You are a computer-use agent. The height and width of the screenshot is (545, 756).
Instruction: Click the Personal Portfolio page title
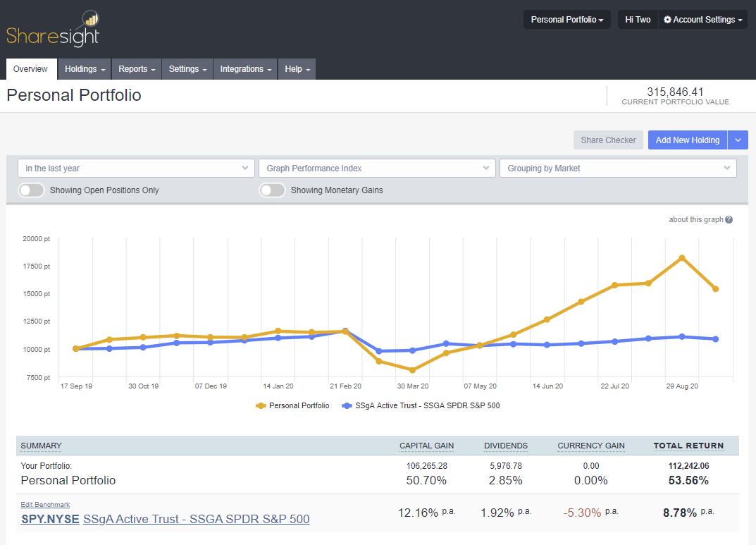pyautogui.click(x=74, y=95)
